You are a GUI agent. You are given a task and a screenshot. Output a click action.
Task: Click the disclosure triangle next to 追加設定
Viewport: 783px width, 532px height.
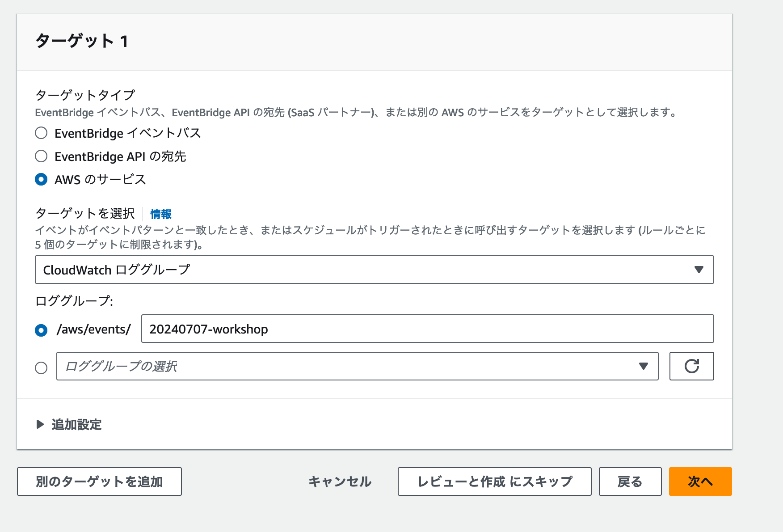[x=40, y=425]
